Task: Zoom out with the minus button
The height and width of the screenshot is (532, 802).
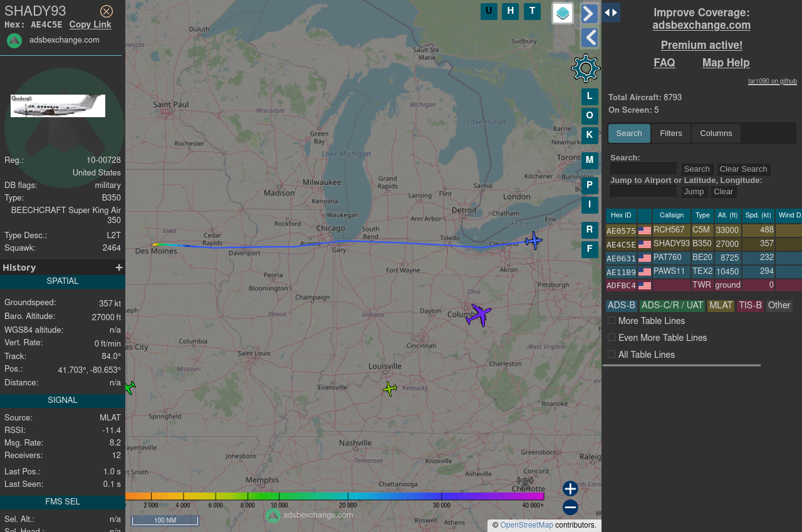Action: pos(570,508)
